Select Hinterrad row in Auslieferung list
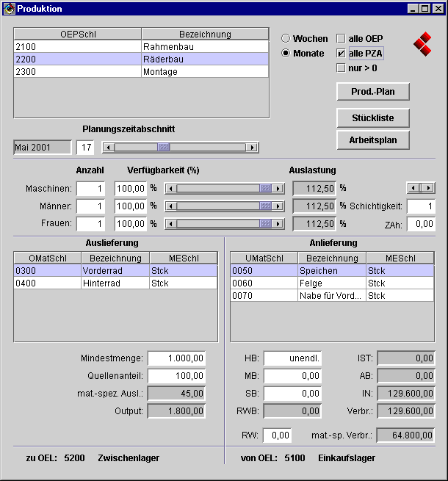Viewport: 448px width, 481px height. click(x=115, y=283)
